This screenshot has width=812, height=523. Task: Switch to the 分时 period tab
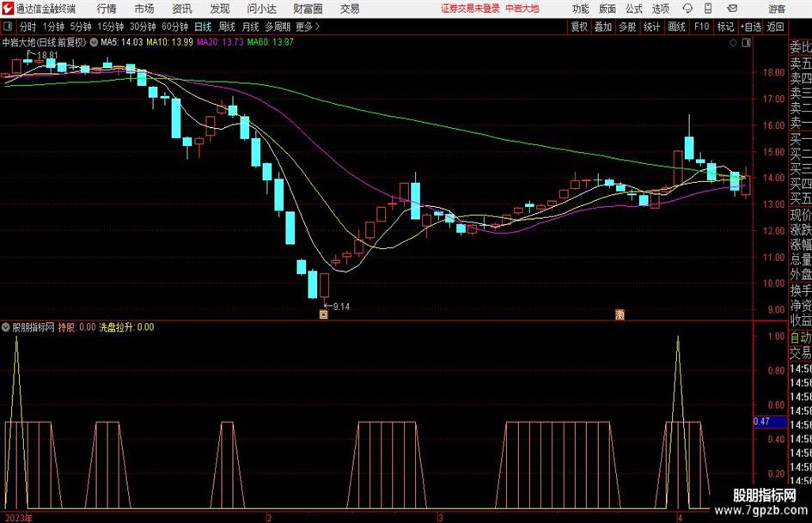(x=28, y=27)
